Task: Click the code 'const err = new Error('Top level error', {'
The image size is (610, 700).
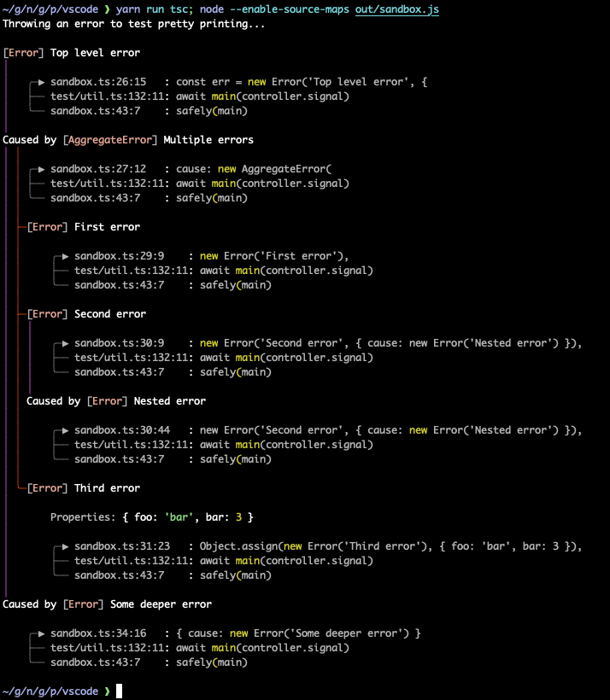Action: coord(302,82)
